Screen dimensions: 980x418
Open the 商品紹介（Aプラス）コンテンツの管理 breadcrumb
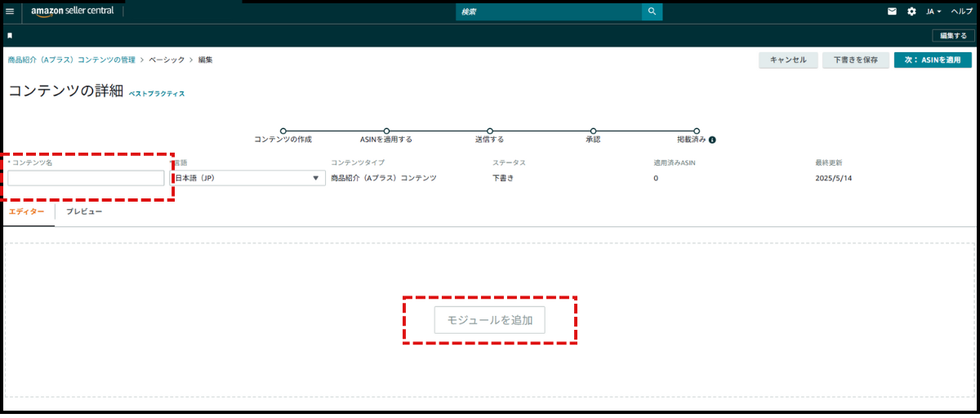(x=72, y=60)
